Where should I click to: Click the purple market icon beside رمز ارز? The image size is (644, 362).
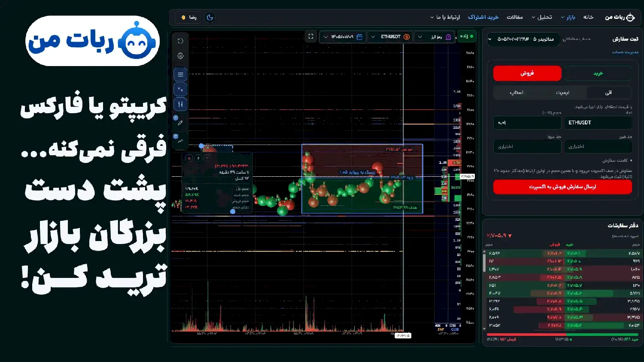click(x=449, y=37)
